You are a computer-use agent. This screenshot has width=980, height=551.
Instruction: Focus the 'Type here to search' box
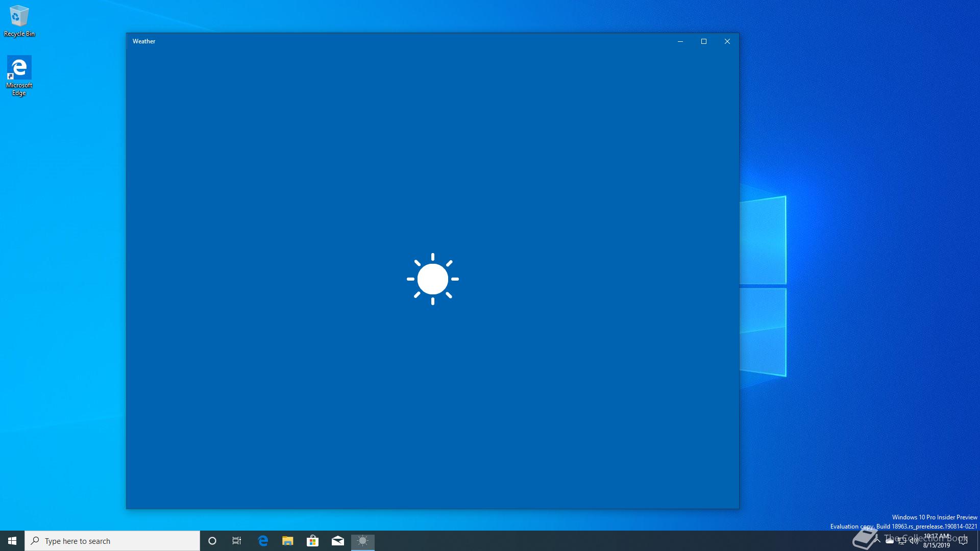(x=112, y=541)
